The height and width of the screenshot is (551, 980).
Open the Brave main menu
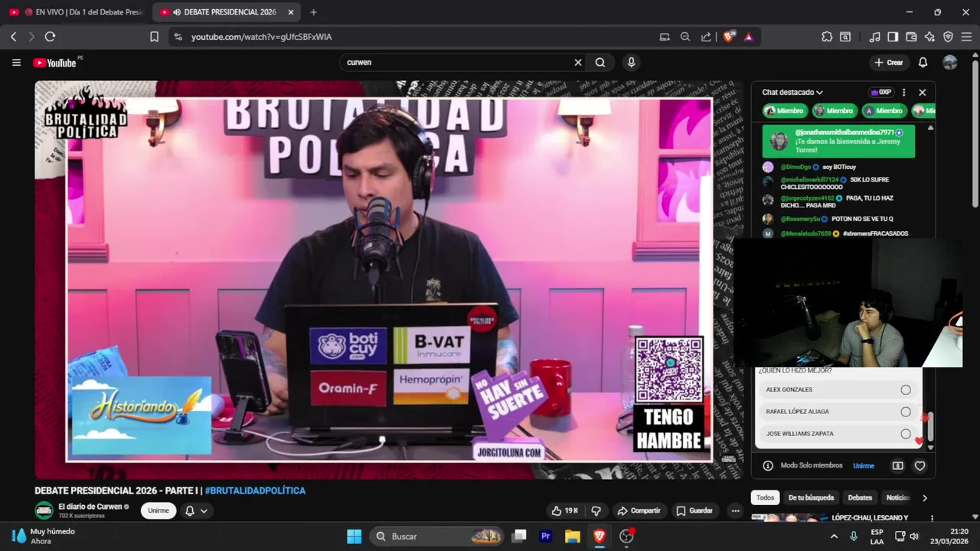(x=966, y=37)
